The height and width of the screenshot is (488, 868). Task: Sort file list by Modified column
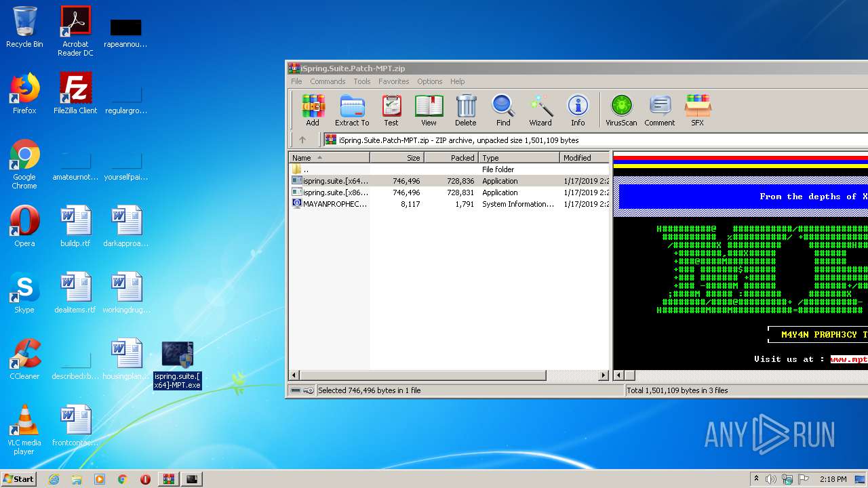coord(585,157)
